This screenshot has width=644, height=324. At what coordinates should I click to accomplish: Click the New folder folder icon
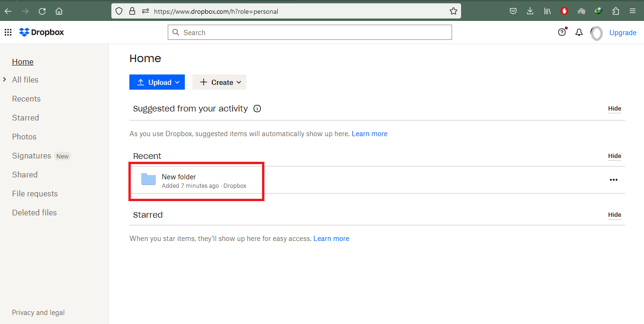148,180
